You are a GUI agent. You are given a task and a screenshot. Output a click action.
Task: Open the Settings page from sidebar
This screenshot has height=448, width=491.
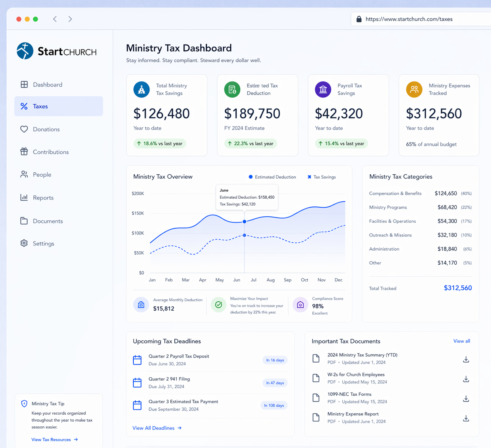(x=43, y=243)
